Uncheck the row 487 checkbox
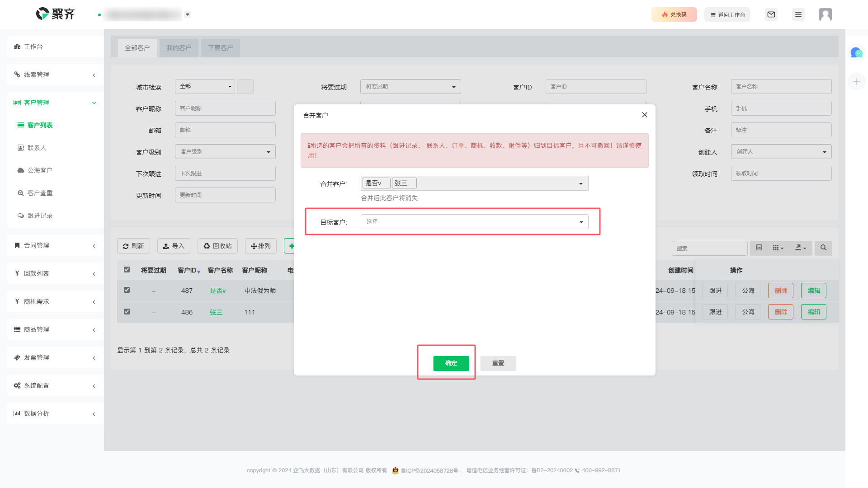868x488 pixels. [127, 290]
